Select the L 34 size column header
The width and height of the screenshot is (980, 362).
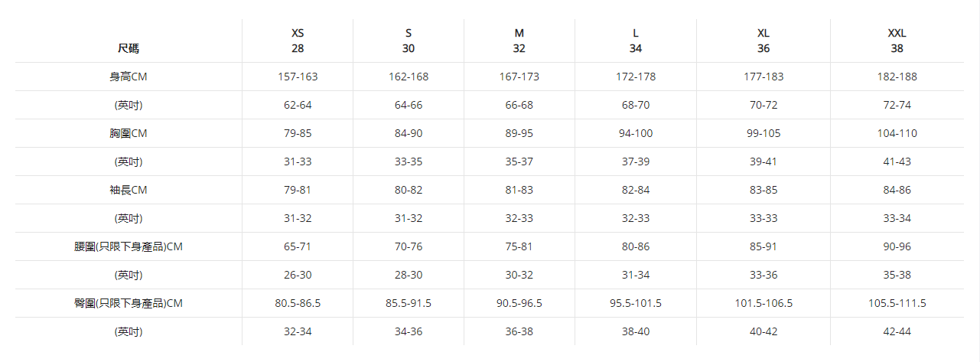636,41
